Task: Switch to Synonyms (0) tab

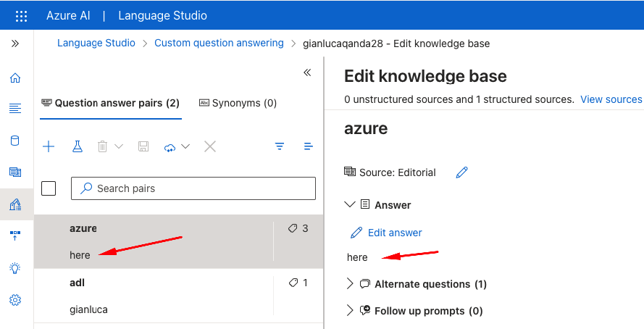Action: coord(238,103)
